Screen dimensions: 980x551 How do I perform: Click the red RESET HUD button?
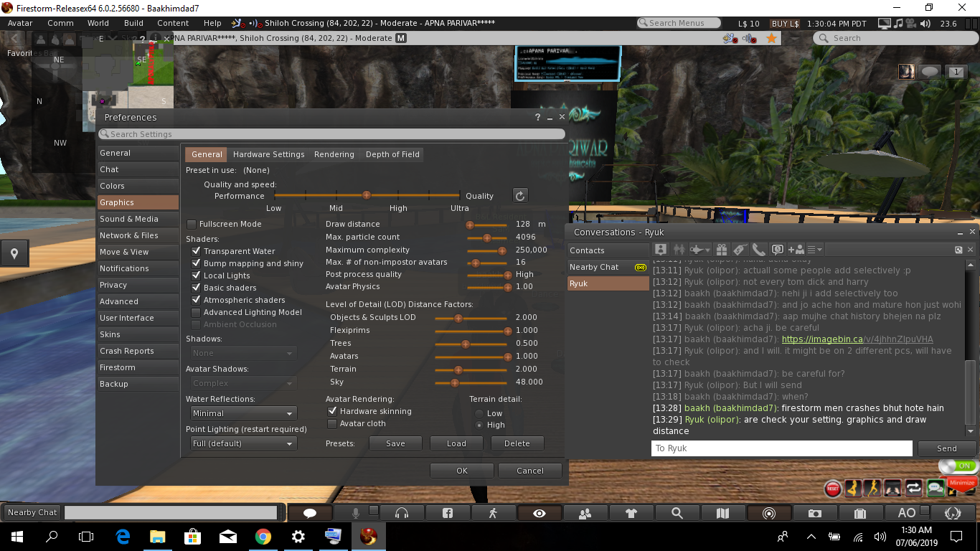833,489
